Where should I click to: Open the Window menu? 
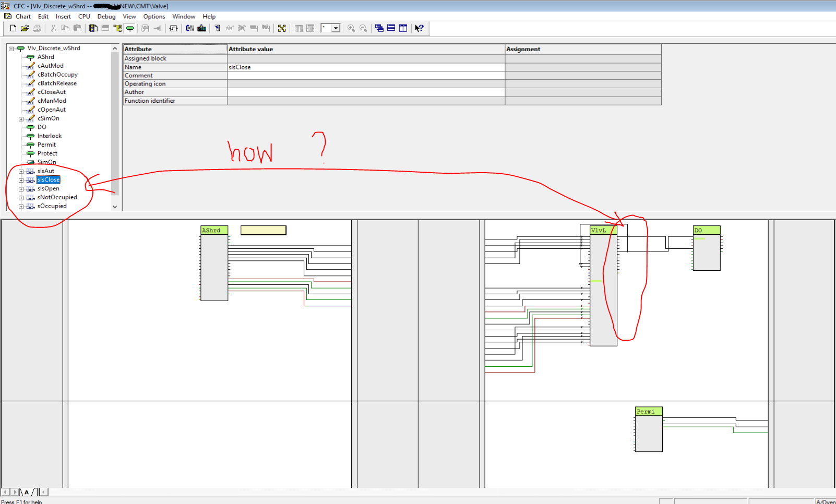[x=184, y=16]
